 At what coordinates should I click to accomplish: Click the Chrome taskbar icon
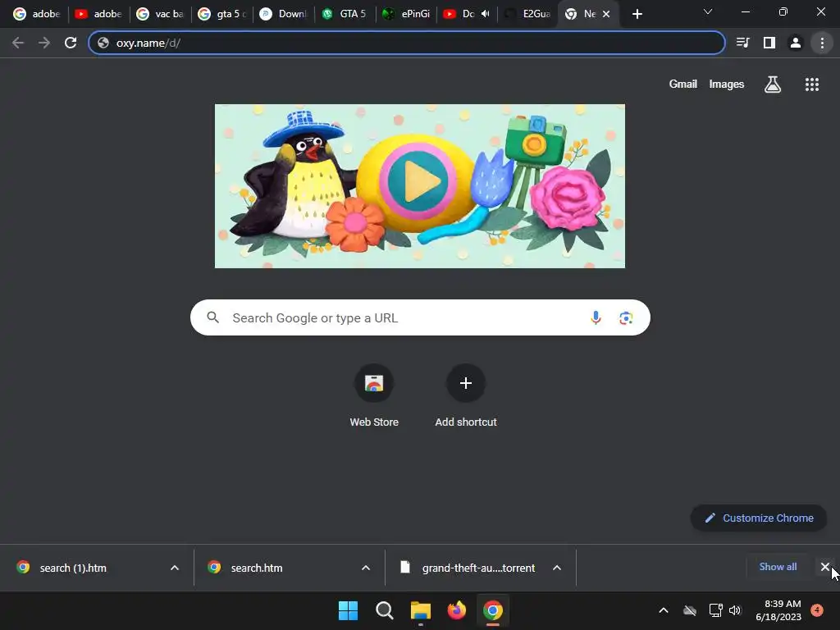[x=493, y=610]
